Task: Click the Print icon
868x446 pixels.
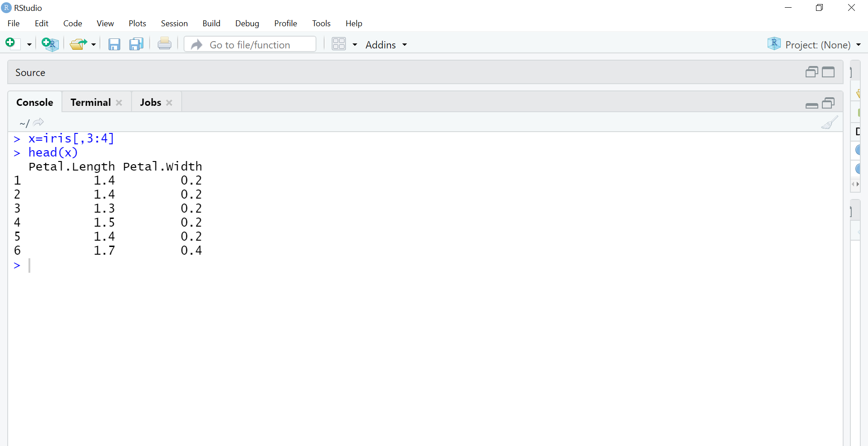Action: click(x=165, y=44)
